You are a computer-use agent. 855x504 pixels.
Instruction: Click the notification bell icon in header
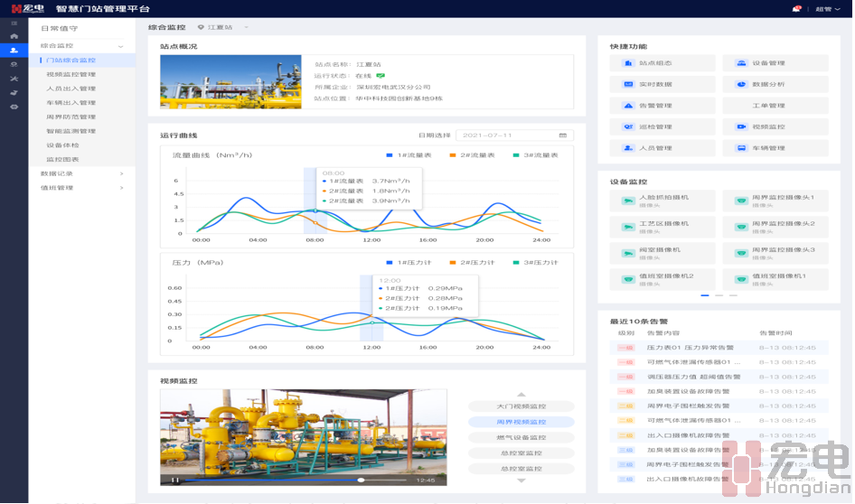point(796,8)
